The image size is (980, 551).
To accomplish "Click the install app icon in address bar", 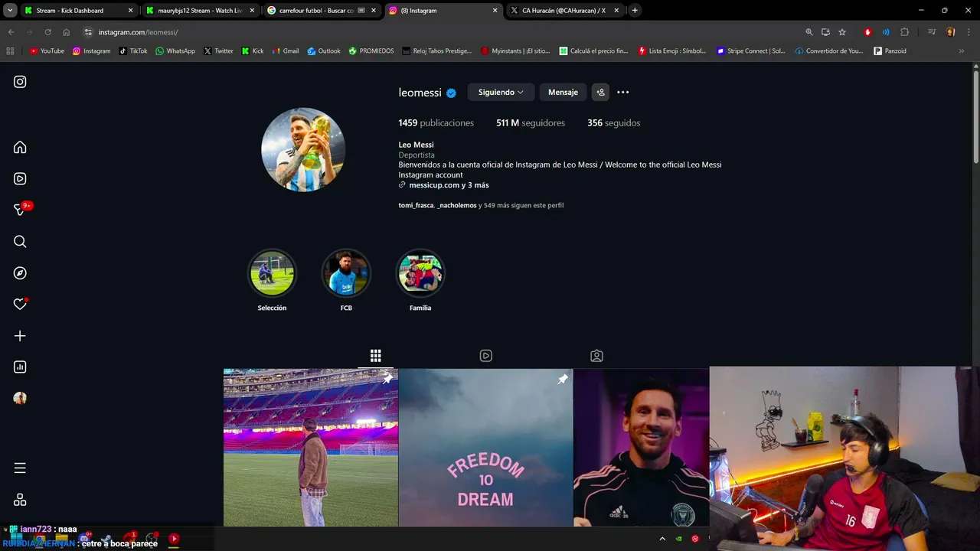I will pos(825,32).
